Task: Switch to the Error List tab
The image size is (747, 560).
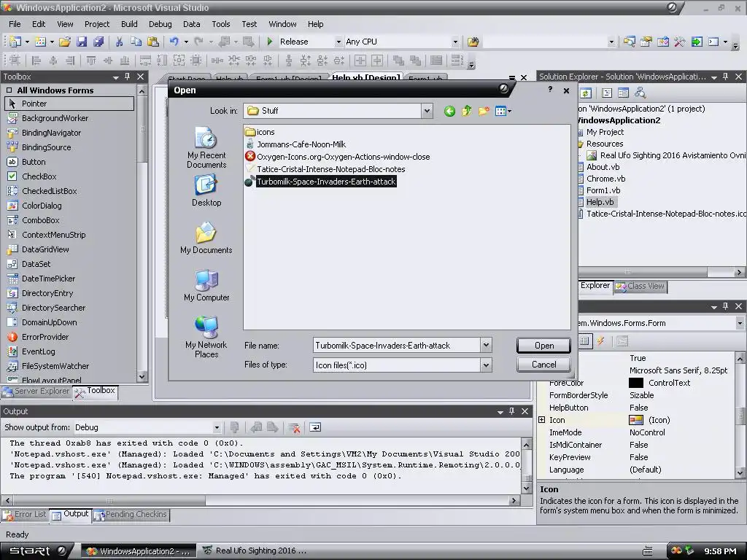Action: tap(25, 515)
